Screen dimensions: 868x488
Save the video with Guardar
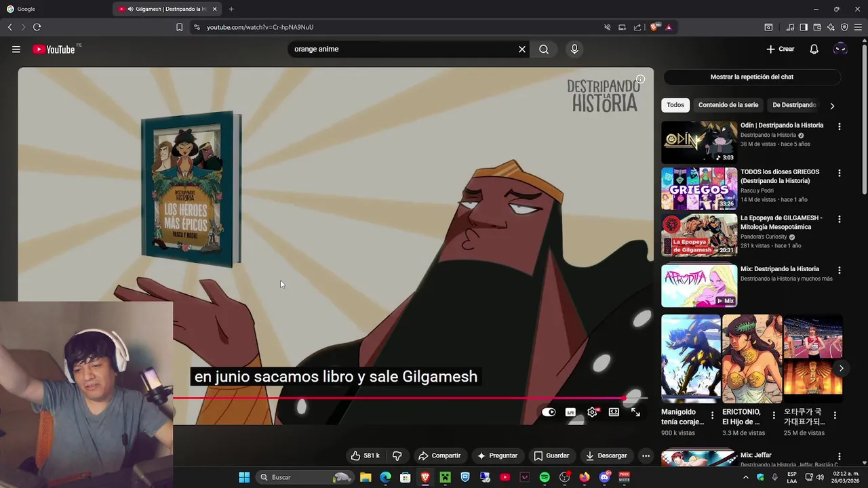(551, 455)
